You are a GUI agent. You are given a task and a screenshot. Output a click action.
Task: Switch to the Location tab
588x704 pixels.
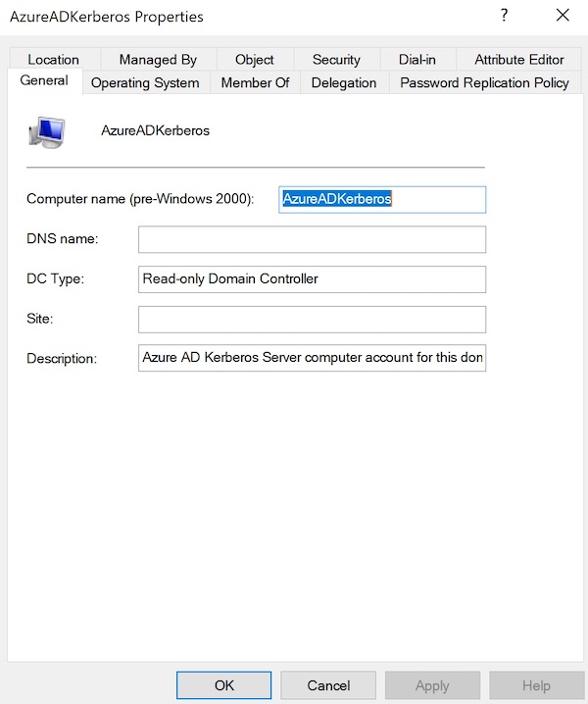coord(54,59)
